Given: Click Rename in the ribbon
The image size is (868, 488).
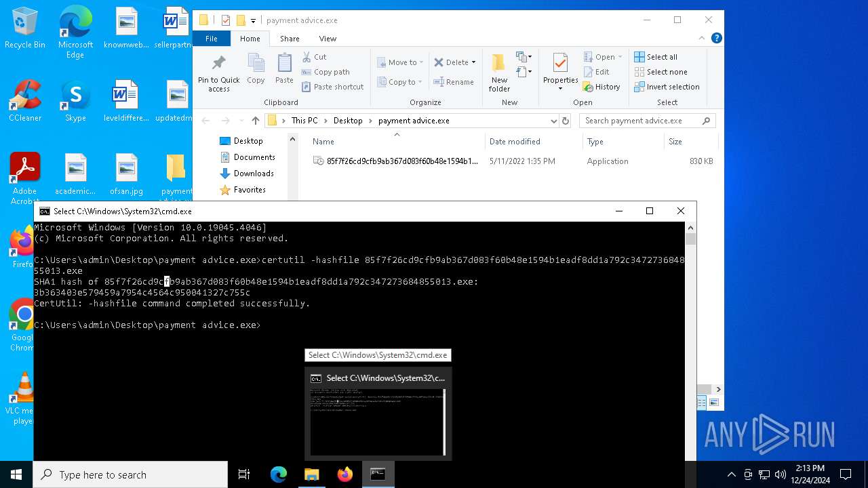Looking at the screenshot, I should click(x=454, y=82).
